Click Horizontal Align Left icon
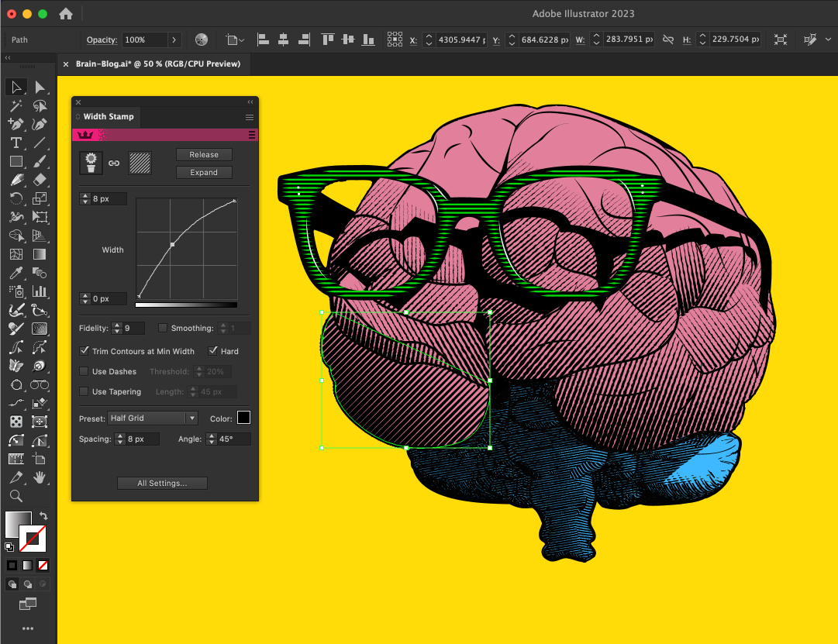838x644 pixels. 263,40
